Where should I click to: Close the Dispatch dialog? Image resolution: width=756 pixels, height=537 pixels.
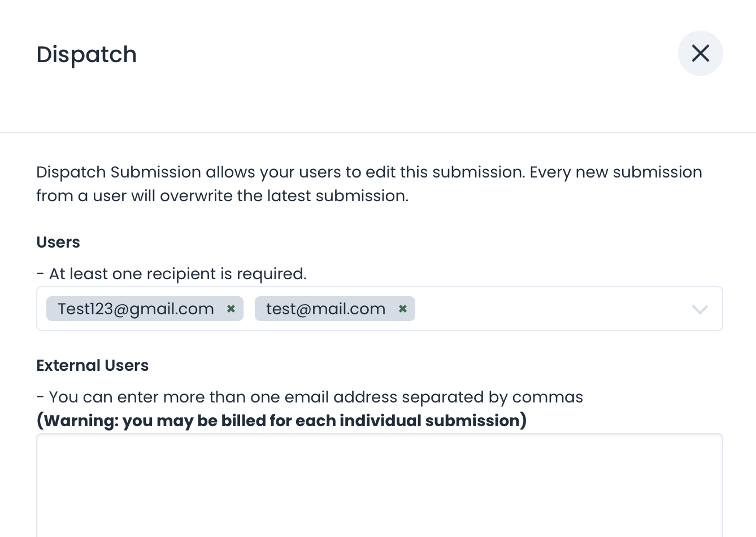tap(700, 53)
